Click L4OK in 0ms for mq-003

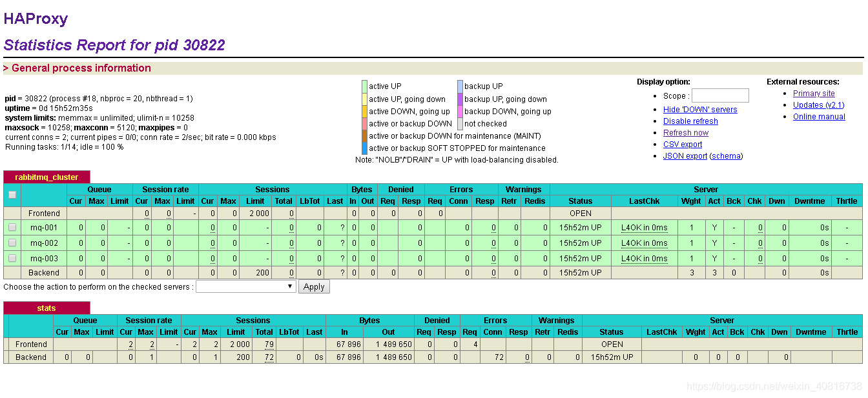click(x=645, y=258)
